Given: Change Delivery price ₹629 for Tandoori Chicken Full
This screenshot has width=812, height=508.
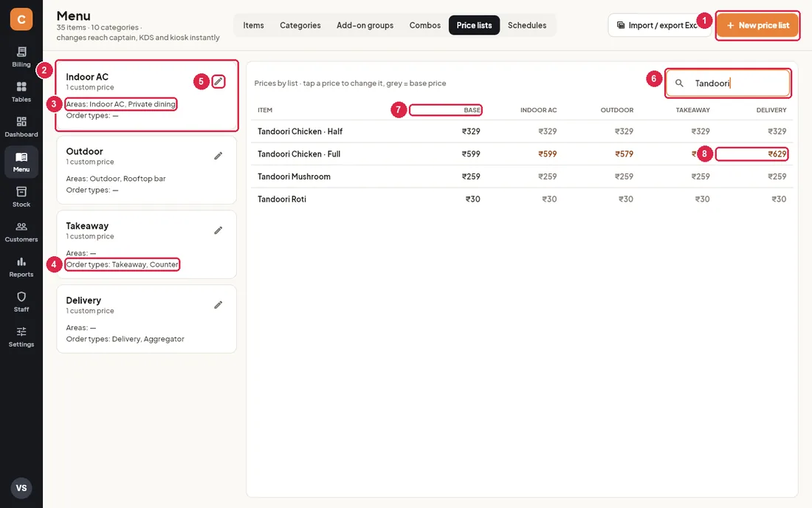Looking at the screenshot, I should coord(777,154).
